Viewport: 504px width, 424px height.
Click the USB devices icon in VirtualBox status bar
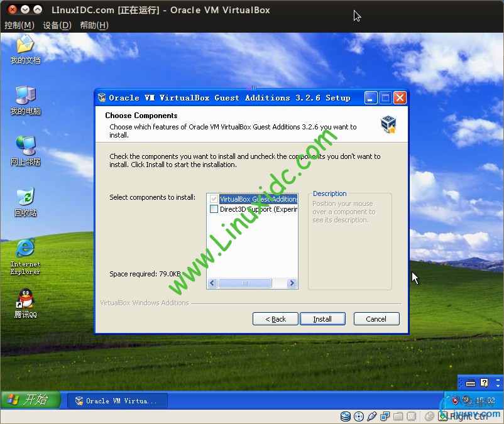[371, 416]
